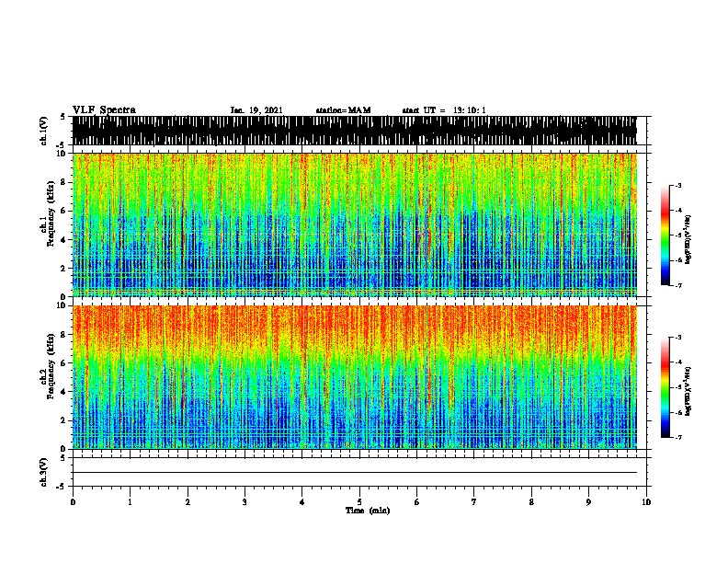Click the ch.1 voltage waveform panel
The width and height of the screenshot is (728, 563).
[x=354, y=131]
